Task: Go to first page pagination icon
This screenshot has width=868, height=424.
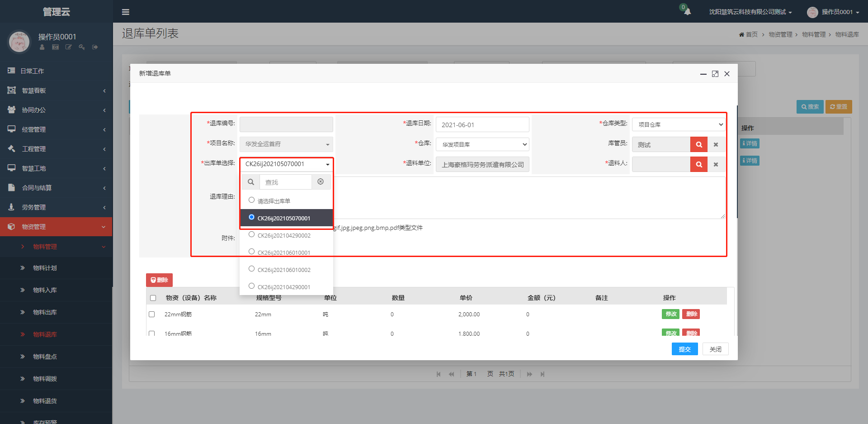Action: [439, 374]
